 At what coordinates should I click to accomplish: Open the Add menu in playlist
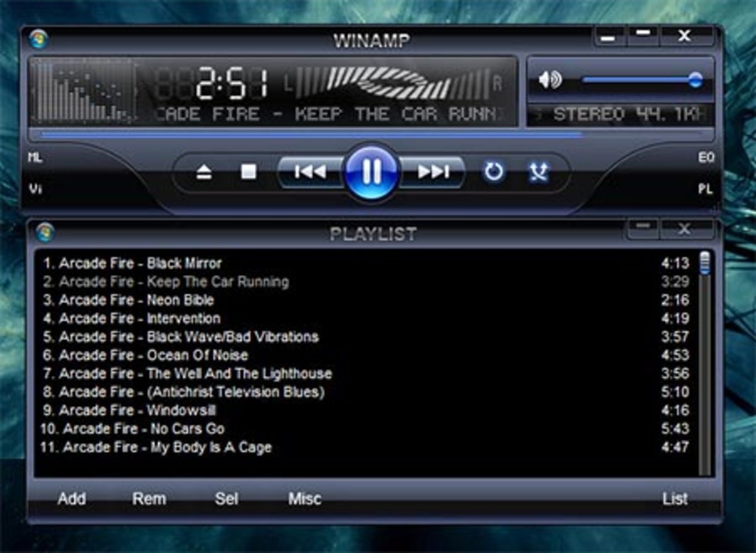tap(72, 499)
